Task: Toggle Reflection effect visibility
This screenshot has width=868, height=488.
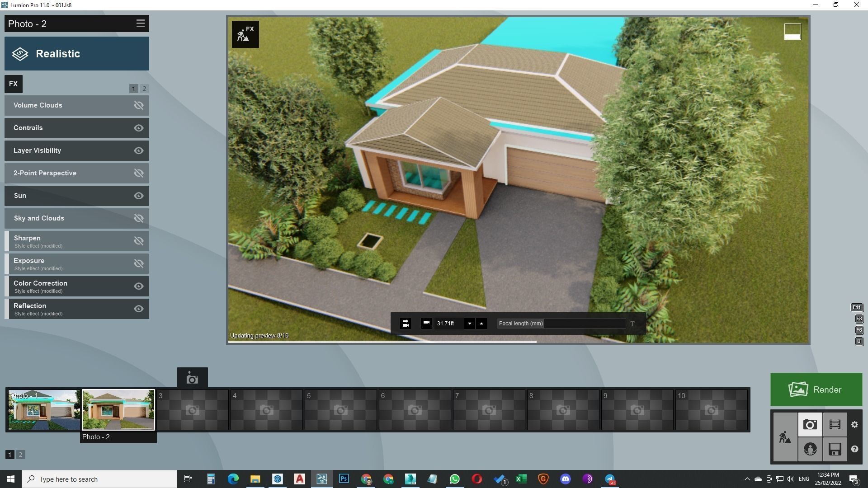Action: click(139, 309)
